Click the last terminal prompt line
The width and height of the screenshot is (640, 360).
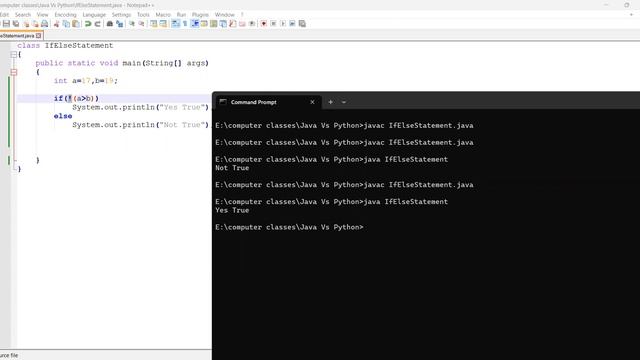click(289, 227)
